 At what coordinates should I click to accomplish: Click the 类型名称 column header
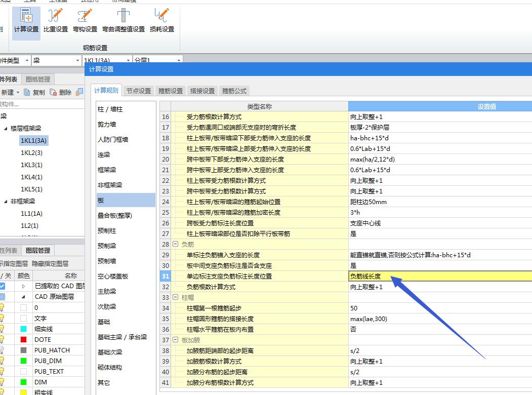[x=260, y=106]
